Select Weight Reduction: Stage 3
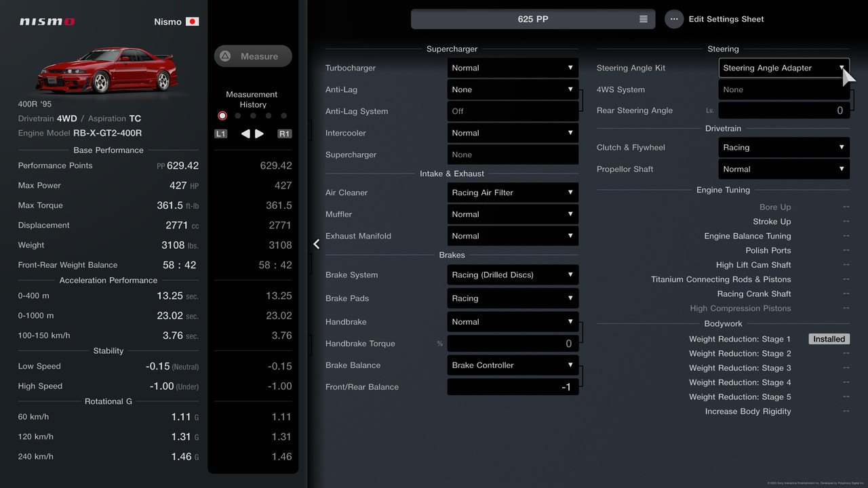Image resolution: width=868 pixels, height=488 pixels. [x=740, y=368]
